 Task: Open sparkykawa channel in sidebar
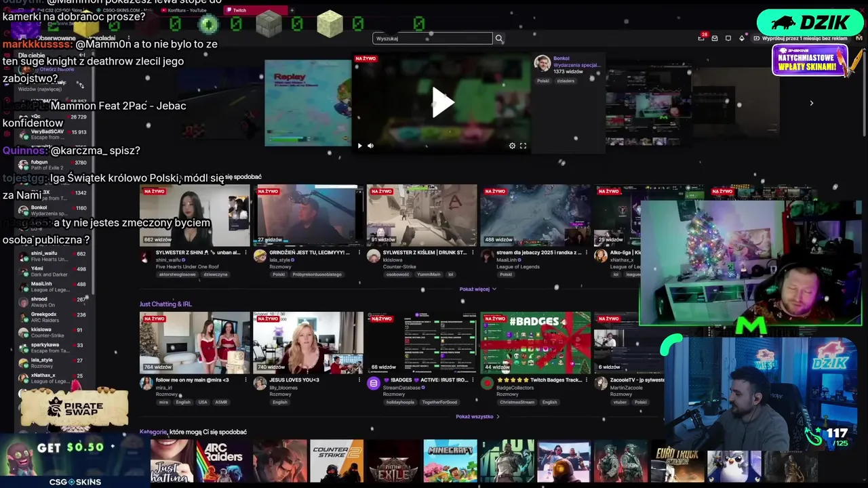coord(54,348)
